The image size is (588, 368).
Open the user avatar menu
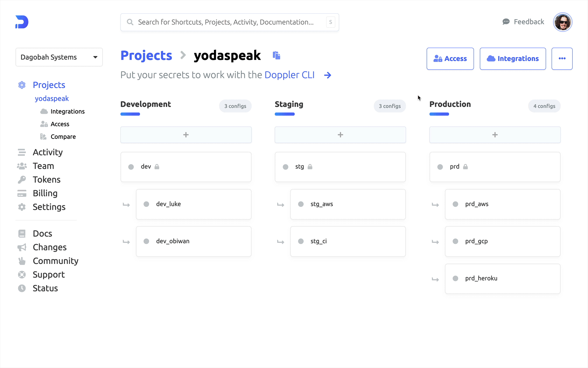[x=562, y=22]
